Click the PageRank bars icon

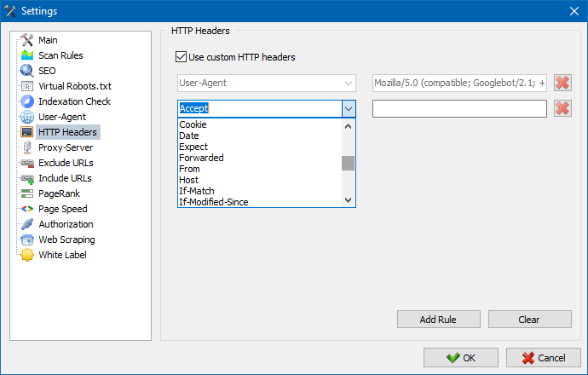click(x=27, y=193)
